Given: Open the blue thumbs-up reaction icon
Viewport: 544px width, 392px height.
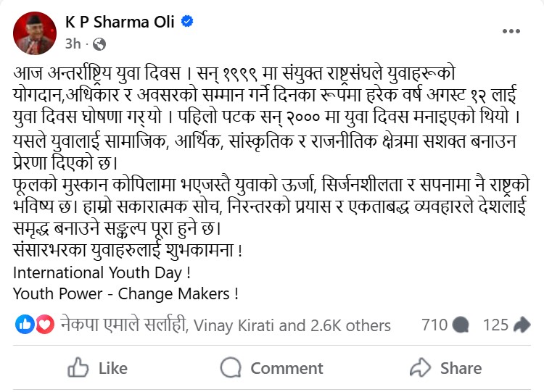Looking at the screenshot, I should [24, 325].
